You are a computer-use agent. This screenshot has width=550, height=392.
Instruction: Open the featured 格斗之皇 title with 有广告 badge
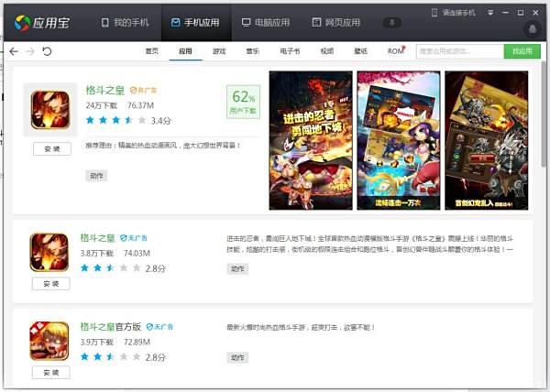coord(105,91)
